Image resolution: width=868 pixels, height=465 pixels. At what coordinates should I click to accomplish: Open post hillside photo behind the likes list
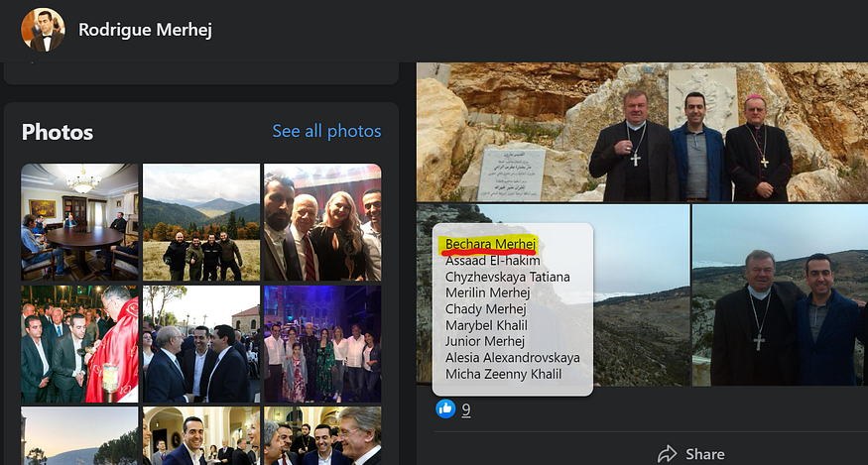click(641, 295)
